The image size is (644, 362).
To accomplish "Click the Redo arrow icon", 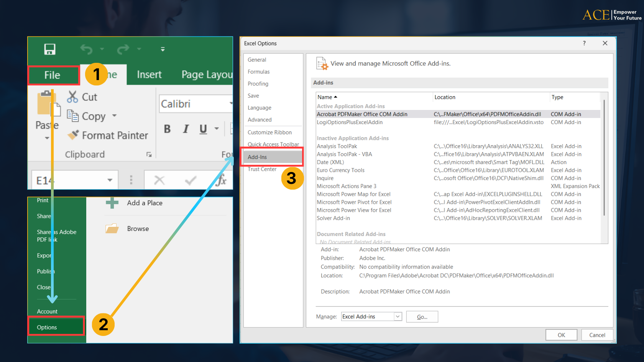I will [x=123, y=49].
